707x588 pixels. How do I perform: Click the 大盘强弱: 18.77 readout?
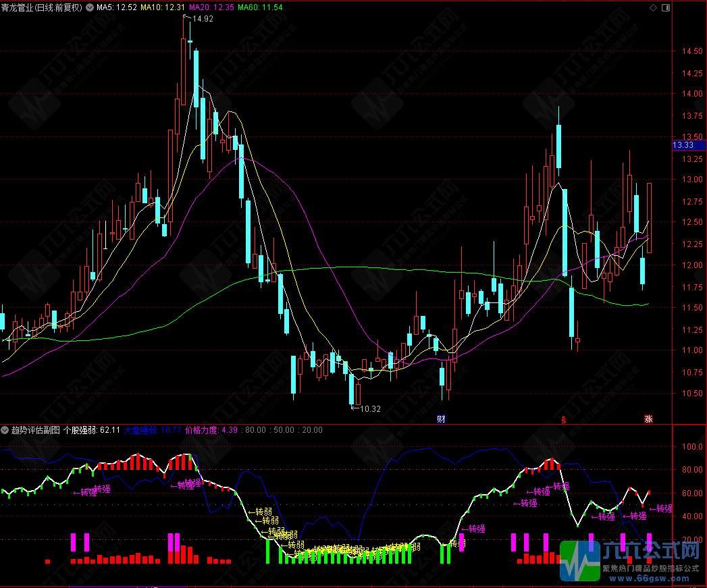pos(153,430)
